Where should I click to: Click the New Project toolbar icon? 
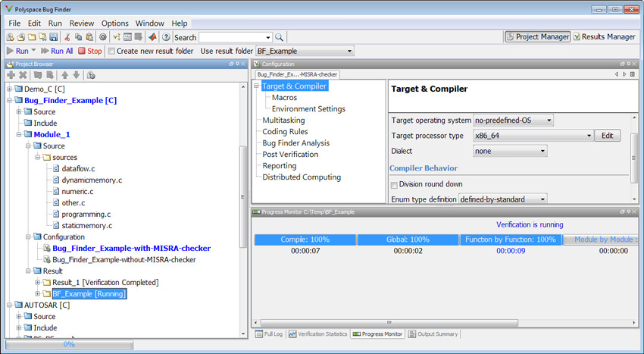coord(11,37)
